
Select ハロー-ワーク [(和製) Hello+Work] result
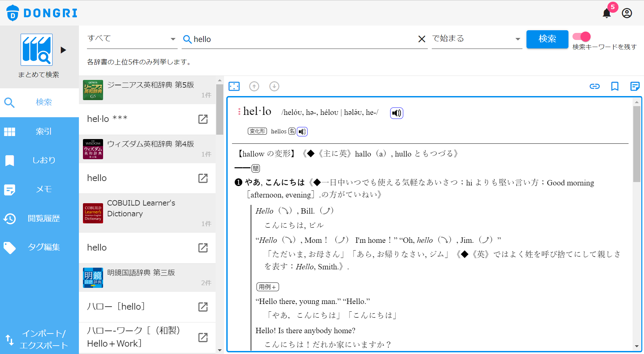pos(147,338)
